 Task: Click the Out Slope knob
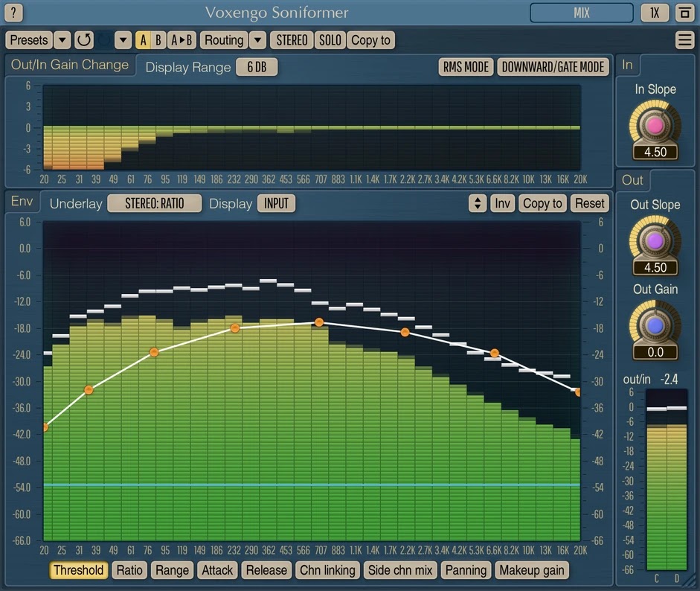point(655,241)
